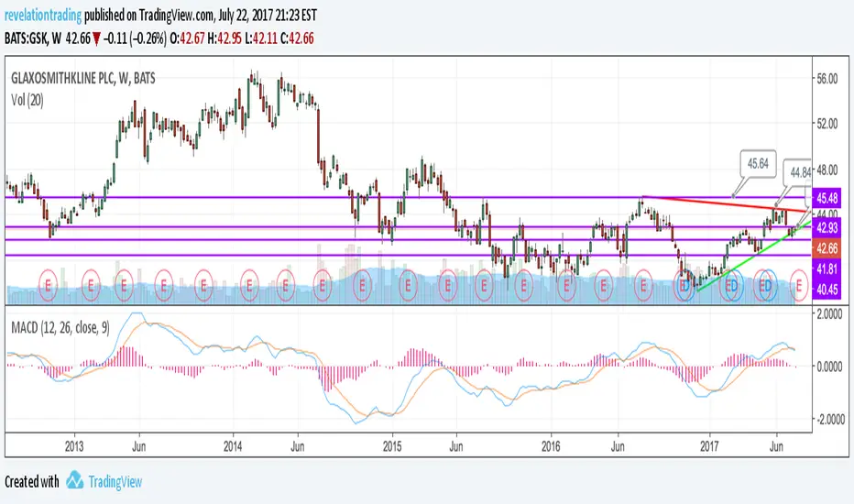Click the MACD (12, 26, close, 9) label
This screenshot has width=854, height=504.
[x=60, y=327]
